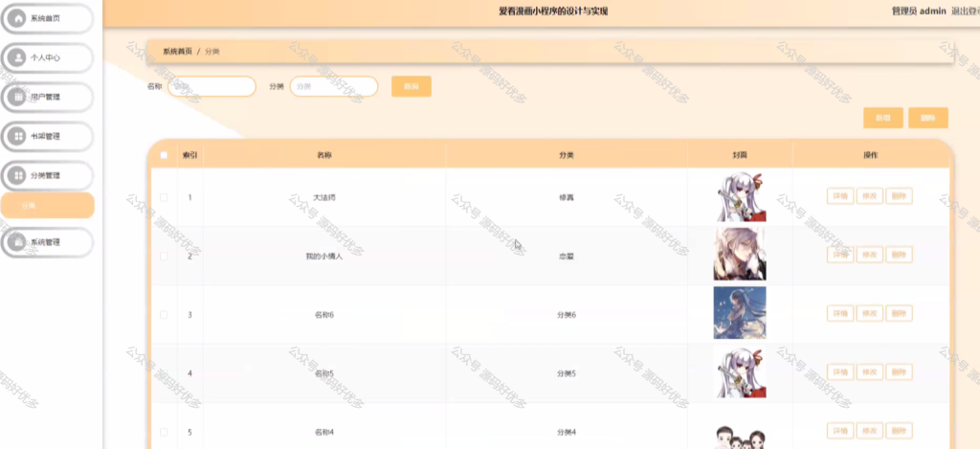Click the 详情 button for 大法师

coord(840,195)
